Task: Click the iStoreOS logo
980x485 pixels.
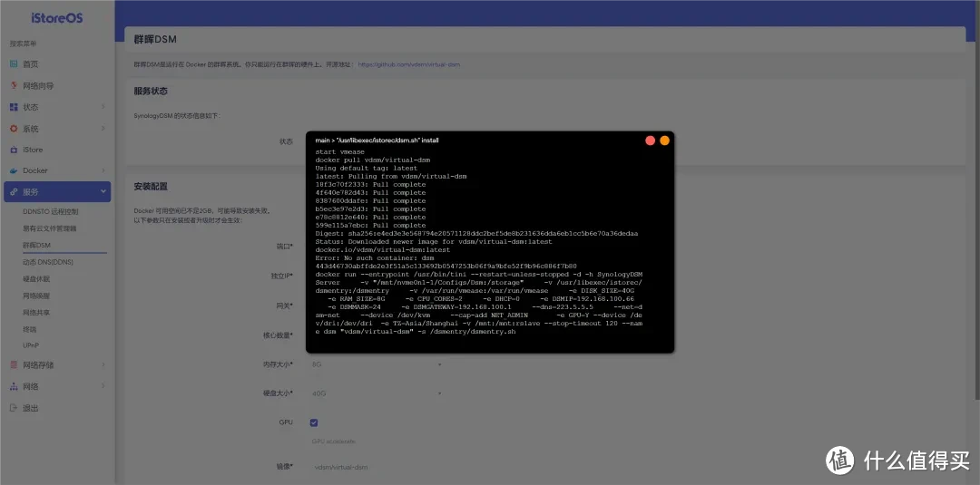Action: (57, 17)
